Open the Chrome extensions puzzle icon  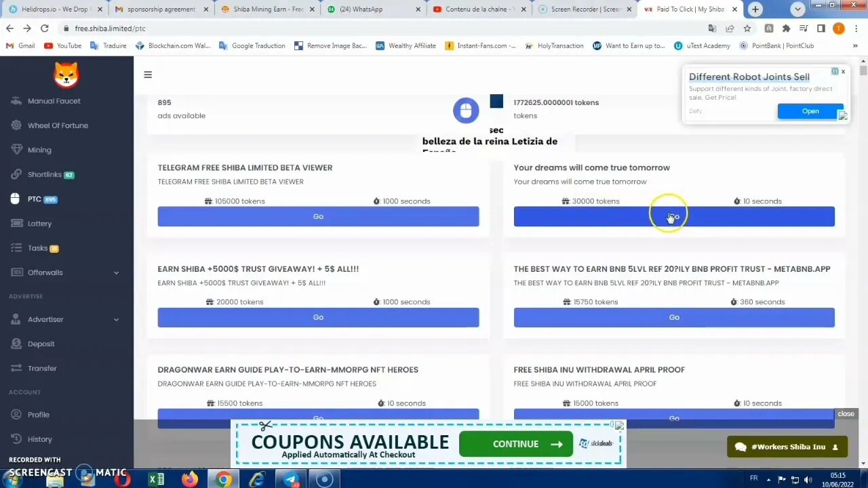pos(786,28)
